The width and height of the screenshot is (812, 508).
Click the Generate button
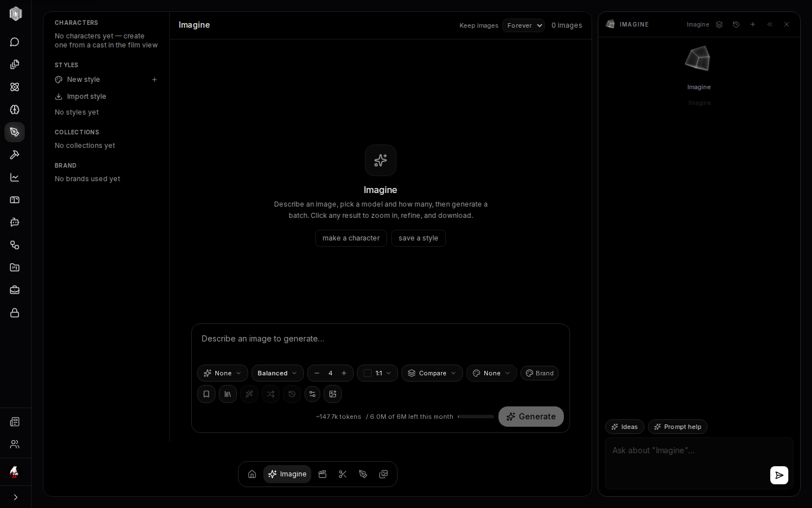click(531, 417)
